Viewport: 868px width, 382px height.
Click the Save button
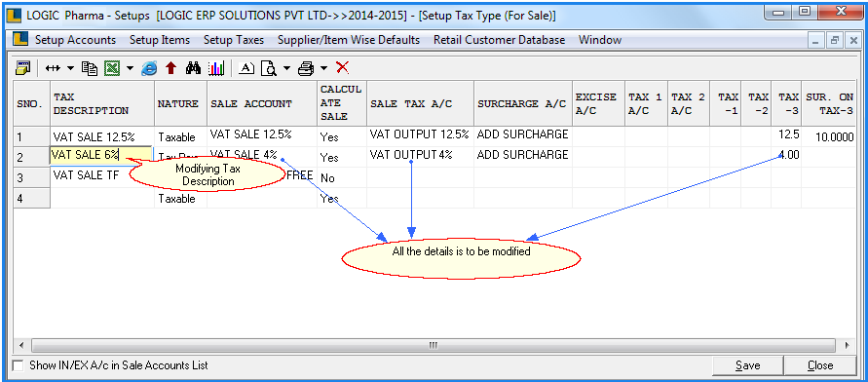[748, 365]
